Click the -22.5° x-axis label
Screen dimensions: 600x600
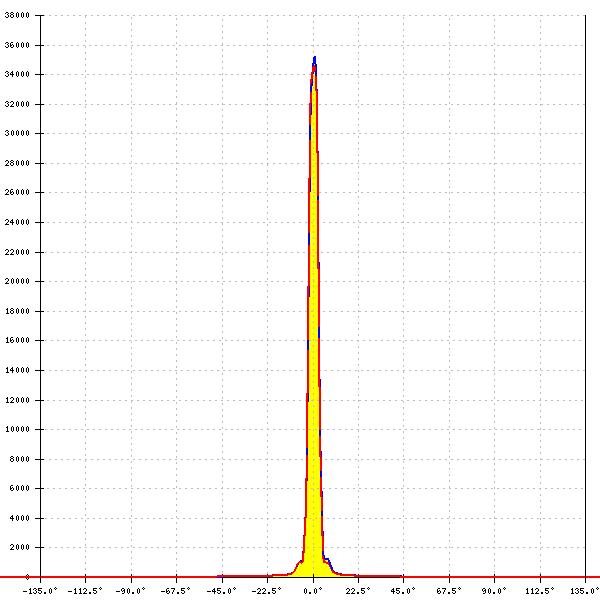coord(267,591)
